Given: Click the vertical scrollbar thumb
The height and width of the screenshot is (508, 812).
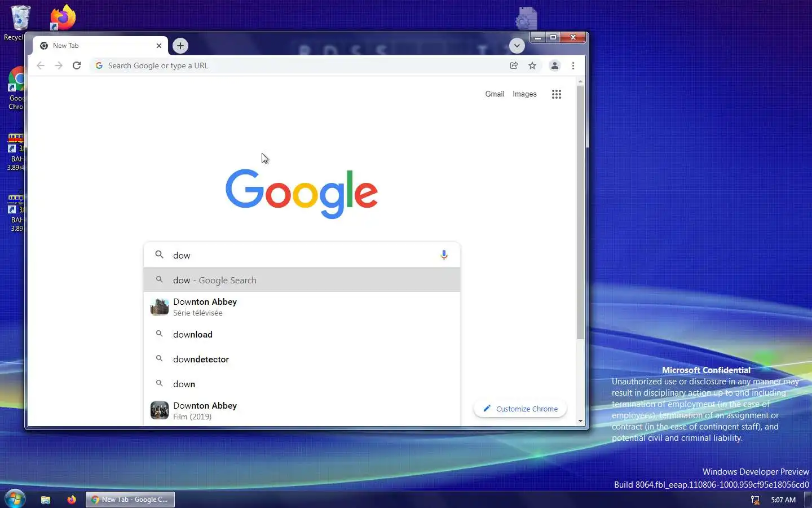Looking at the screenshot, I should 580,212.
